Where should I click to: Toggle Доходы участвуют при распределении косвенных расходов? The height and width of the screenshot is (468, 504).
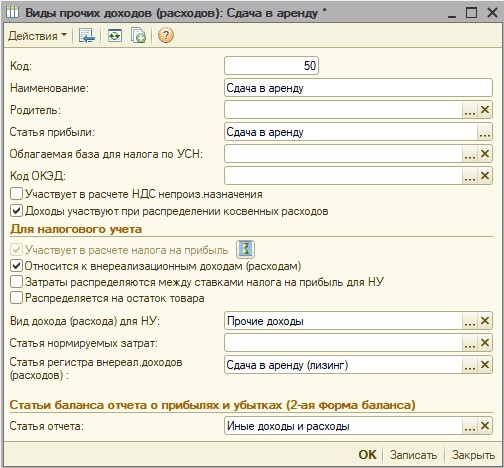pos(16,211)
